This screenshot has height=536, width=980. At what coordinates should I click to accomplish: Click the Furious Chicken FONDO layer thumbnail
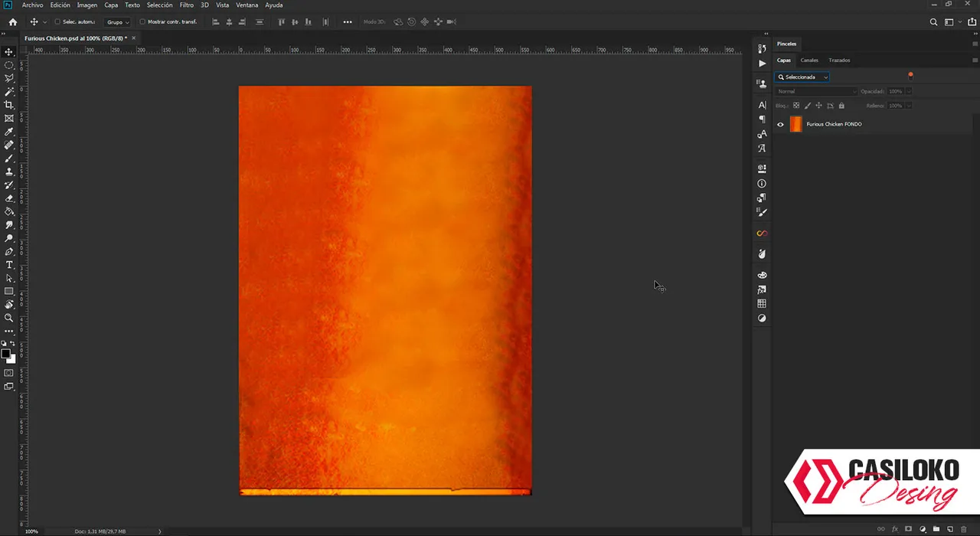(x=796, y=124)
